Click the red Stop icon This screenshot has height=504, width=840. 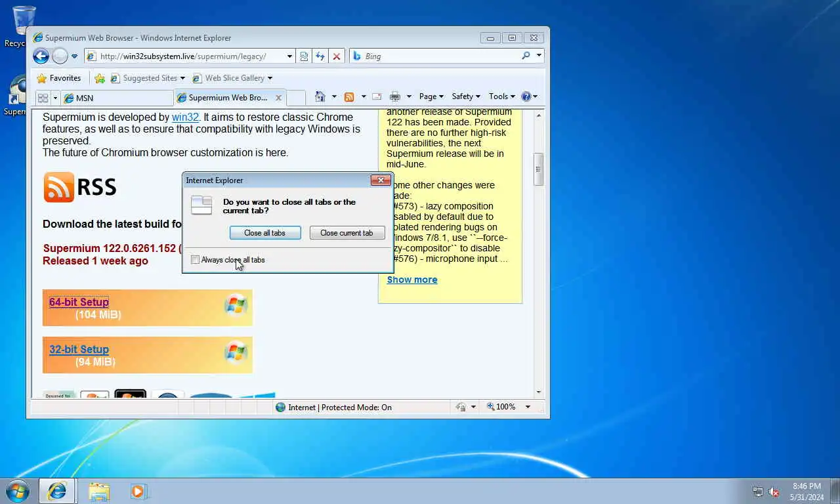tap(337, 56)
